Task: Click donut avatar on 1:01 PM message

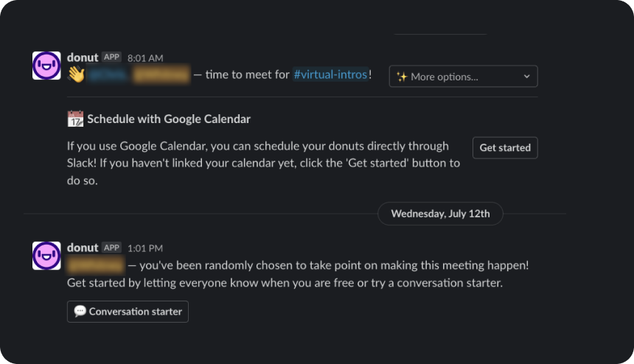Action: (x=46, y=256)
